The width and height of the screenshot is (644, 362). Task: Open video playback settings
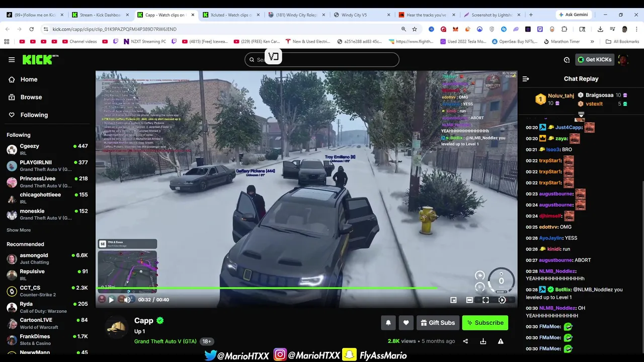[x=502, y=300]
